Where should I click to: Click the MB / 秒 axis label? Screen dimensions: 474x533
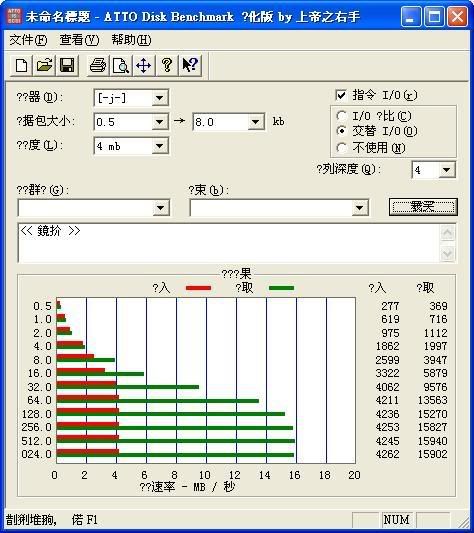coord(214,487)
